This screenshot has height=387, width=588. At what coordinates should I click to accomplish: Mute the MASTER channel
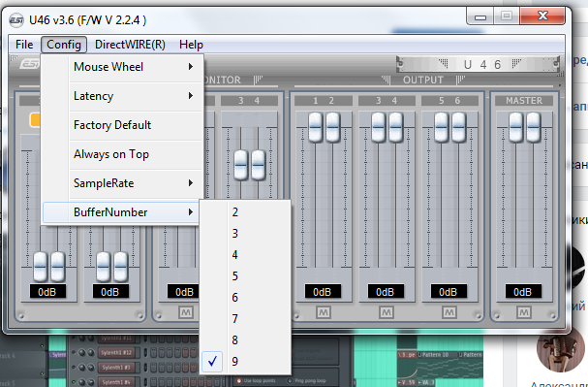pyautogui.click(x=523, y=312)
